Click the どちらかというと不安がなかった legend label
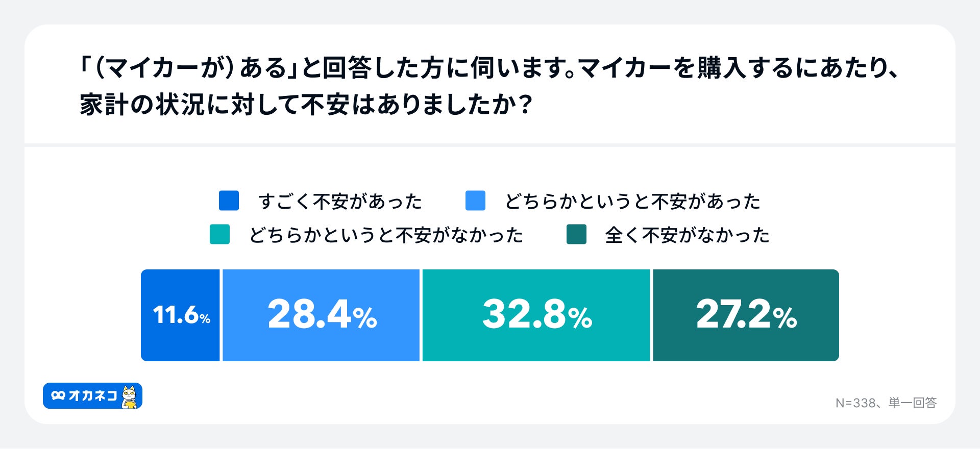Viewport: 980px width, 449px height. [386, 235]
